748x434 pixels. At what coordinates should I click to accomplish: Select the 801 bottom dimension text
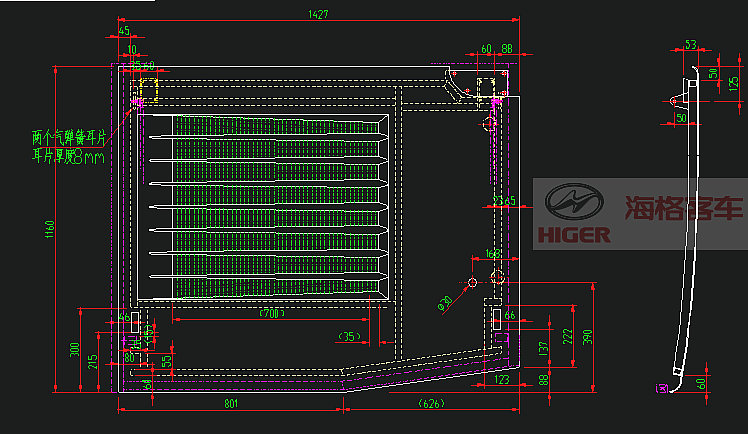230,404
